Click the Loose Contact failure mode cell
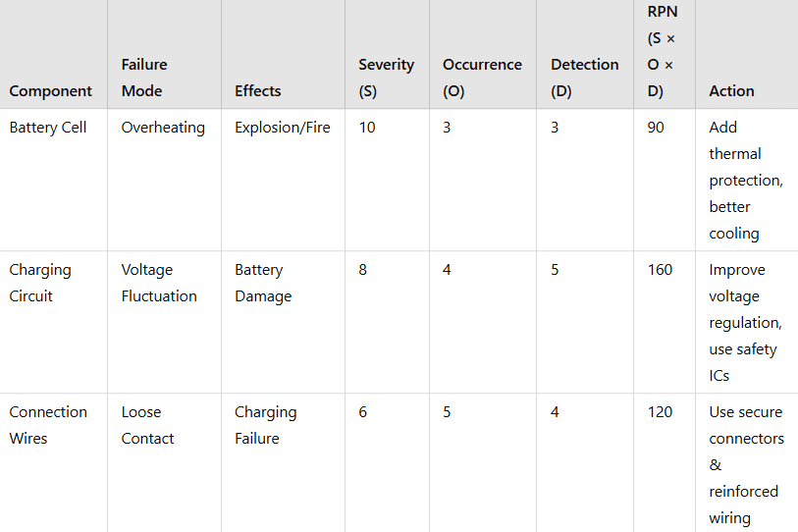798x532 pixels. (148, 425)
